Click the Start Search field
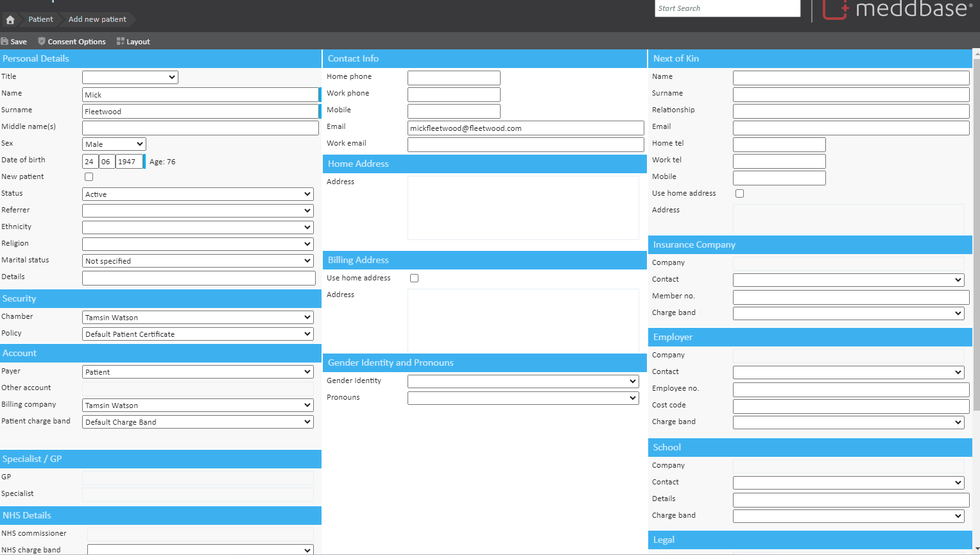Screen dimensions: 980x555 727,8
